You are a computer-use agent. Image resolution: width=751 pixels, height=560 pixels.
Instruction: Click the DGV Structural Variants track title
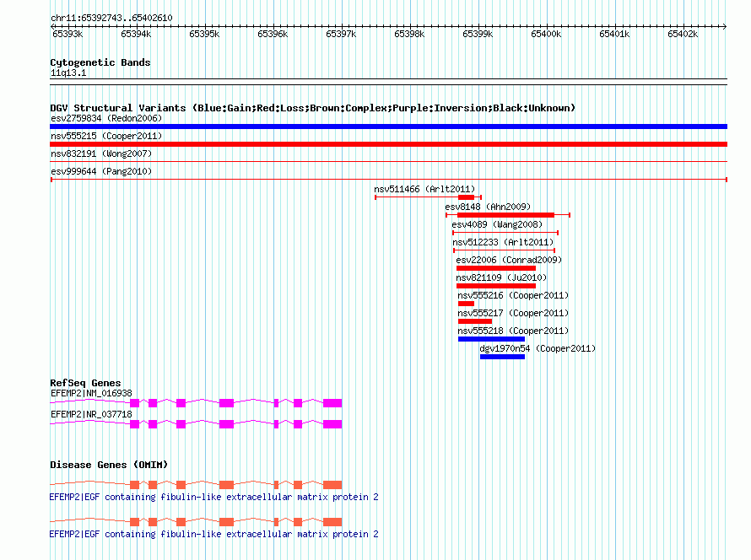pyautogui.click(x=312, y=108)
